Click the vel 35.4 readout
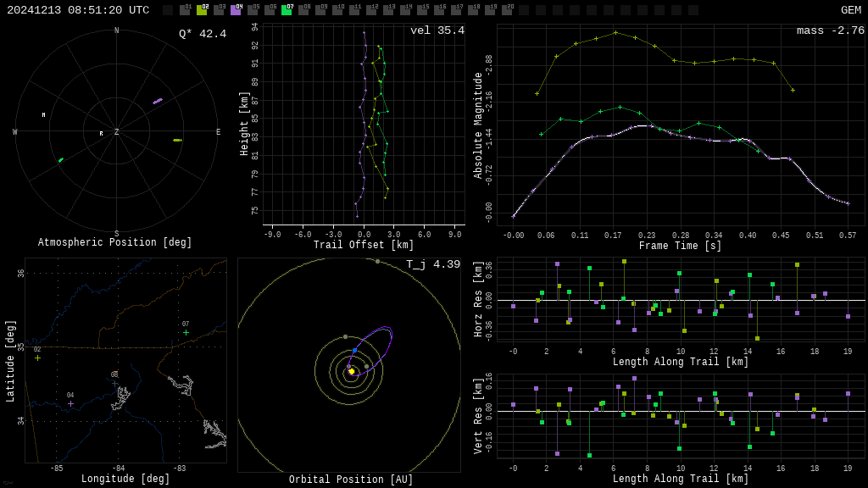Image resolution: width=868 pixels, height=488 pixels. 437,30
